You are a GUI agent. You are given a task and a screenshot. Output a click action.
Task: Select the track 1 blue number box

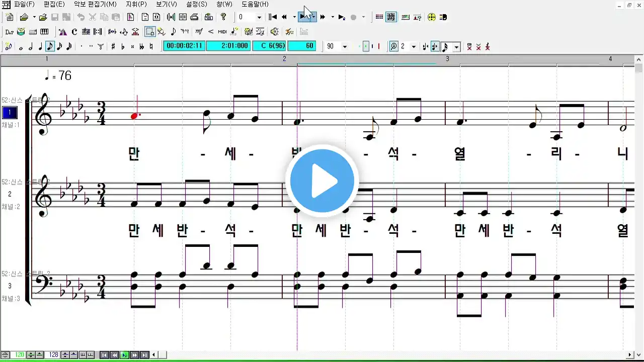pyautogui.click(x=9, y=113)
